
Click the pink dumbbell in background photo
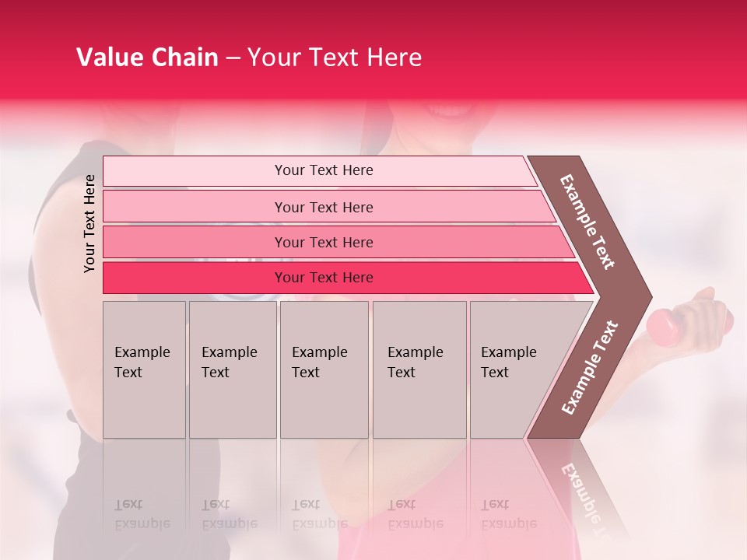pos(665,327)
